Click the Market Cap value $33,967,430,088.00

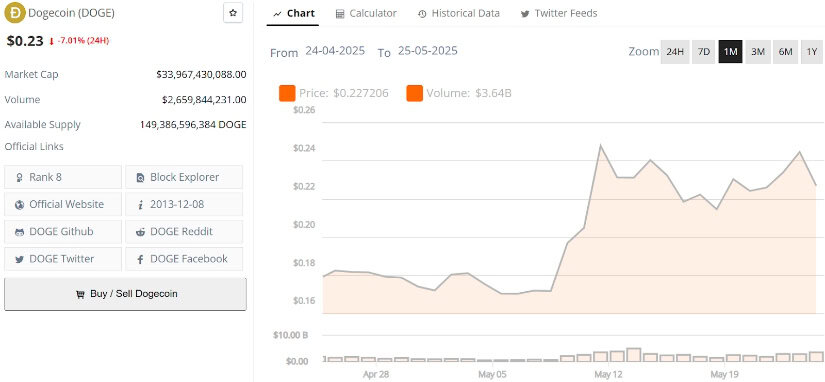click(x=201, y=75)
